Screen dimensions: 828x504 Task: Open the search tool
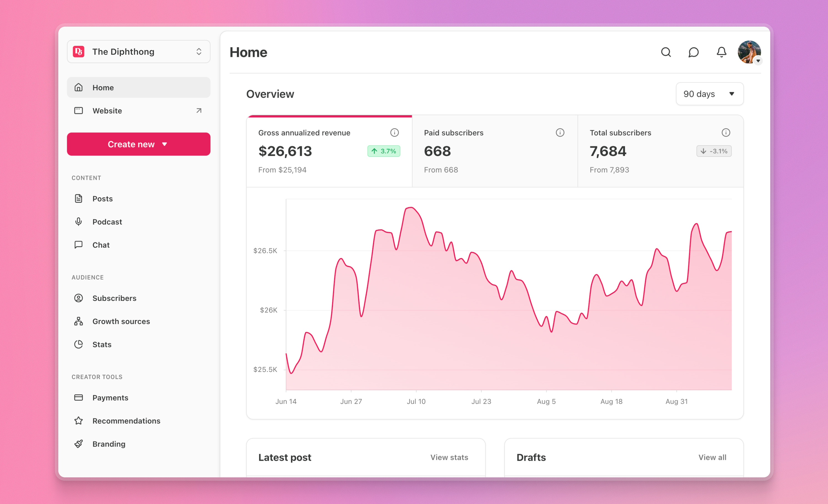[666, 52]
